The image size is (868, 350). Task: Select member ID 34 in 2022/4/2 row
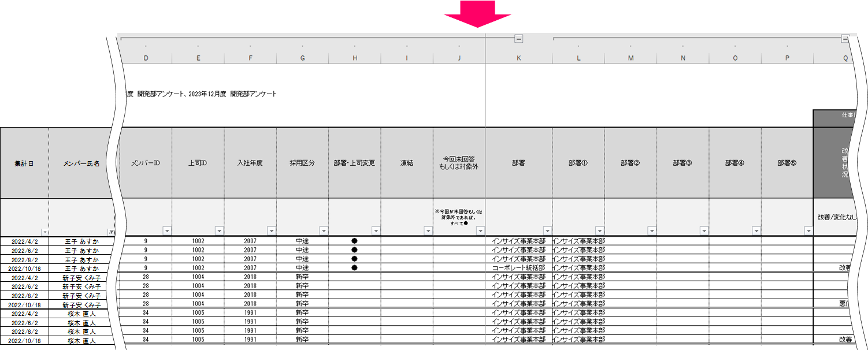click(x=146, y=313)
